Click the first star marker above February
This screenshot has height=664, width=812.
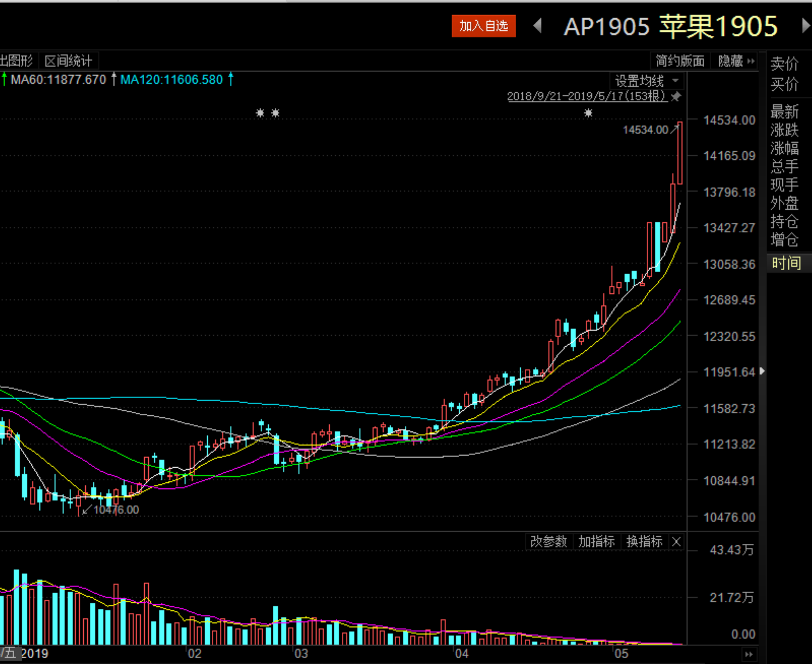point(260,113)
